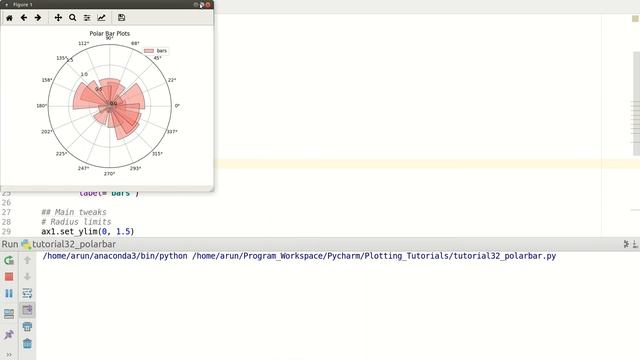Close the Figure 1 window

pyautogui.click(x=208, y=4)
